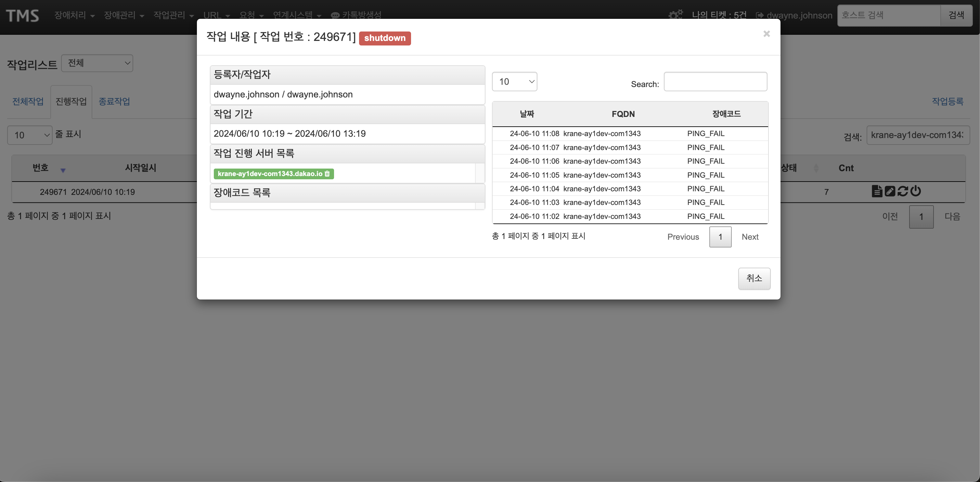Open the 요청 navbar menu
Screen dimensions: 980x482
251,15
